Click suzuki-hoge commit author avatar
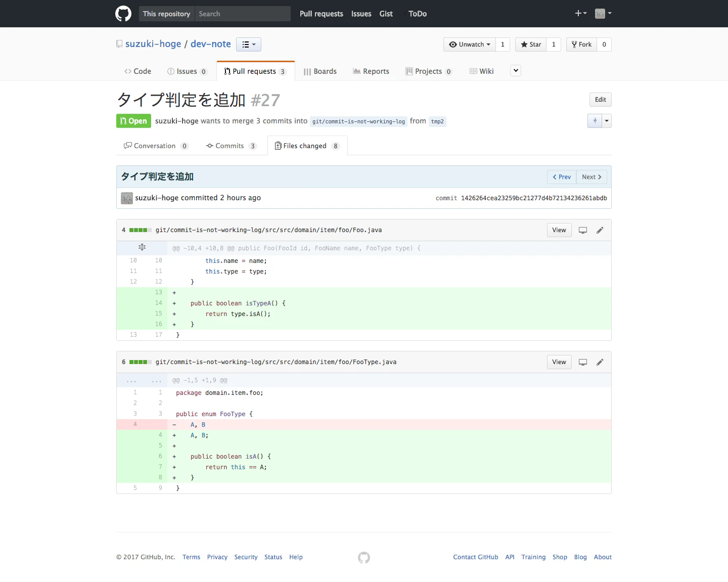The width and height of the screenshot is (728, 582). point(127,198)
